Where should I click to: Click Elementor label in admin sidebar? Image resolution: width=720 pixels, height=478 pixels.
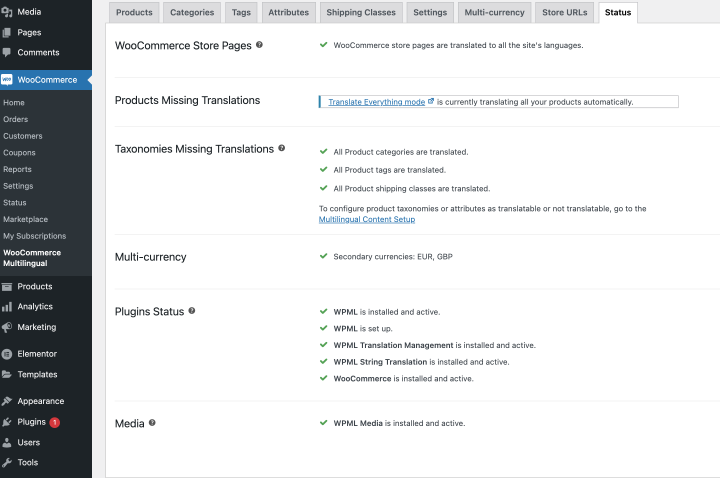37,354
